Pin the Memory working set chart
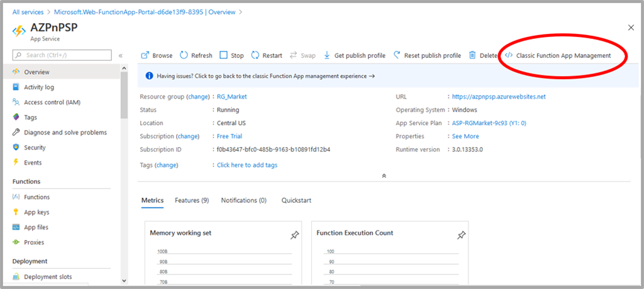The height and width of the screenshot is (289, 644). point(294,235)
